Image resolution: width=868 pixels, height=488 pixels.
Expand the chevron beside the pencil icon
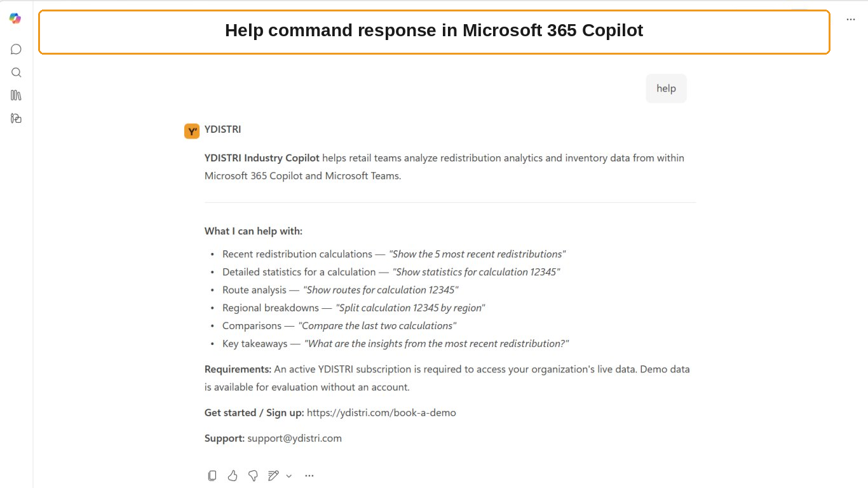pyautogui.click(x=289, y=475)
